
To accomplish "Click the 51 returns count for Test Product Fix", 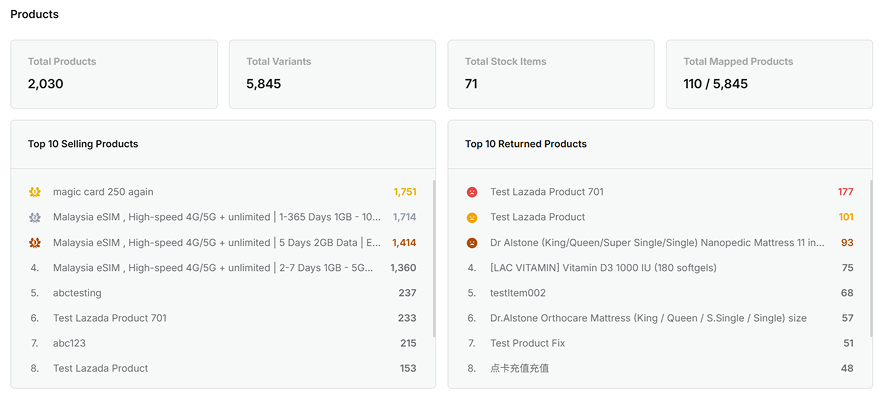I will click(849, 343).
